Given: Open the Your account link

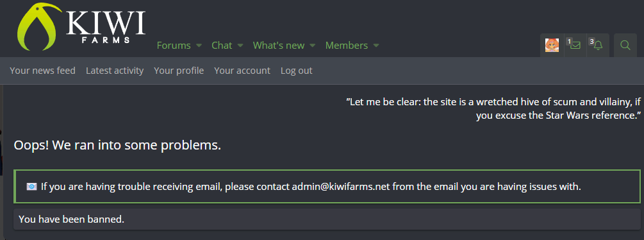Looking at the screenshot, I should click(242, 71).
